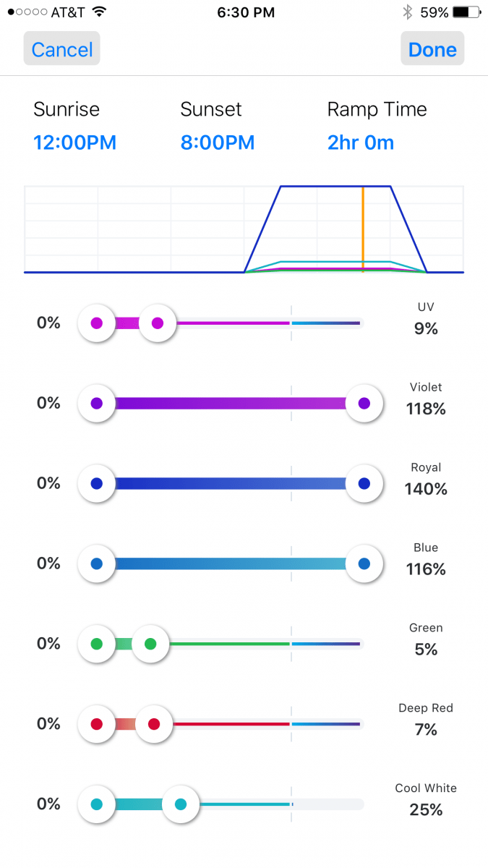
Task: Tap the Violet slider left handle
Action: [97, 404]
